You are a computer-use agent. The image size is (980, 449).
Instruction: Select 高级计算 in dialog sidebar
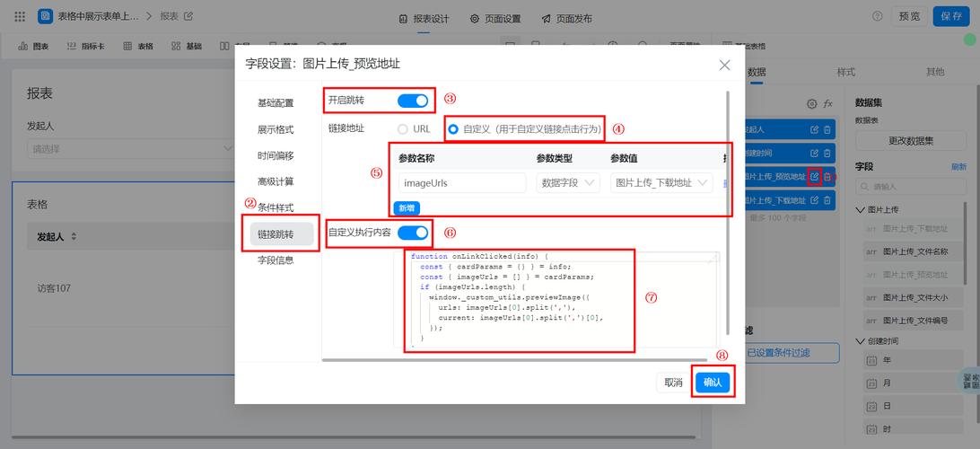[x=276, y=181]
